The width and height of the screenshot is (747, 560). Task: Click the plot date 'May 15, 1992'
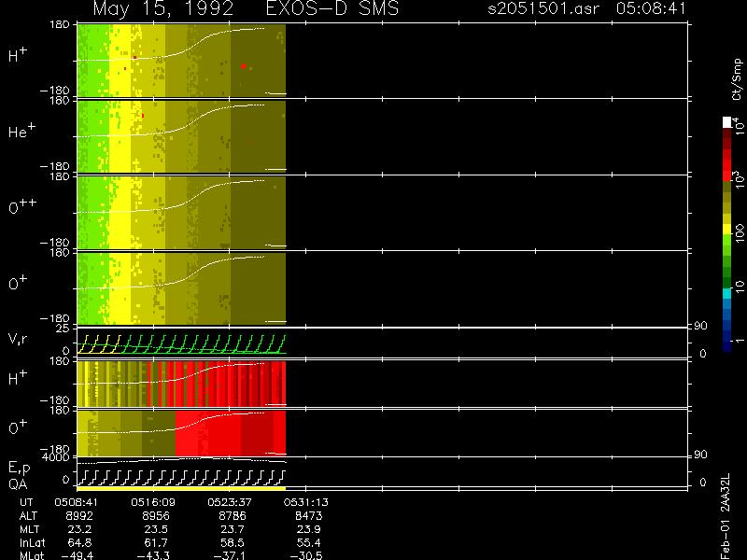(162, 9)
